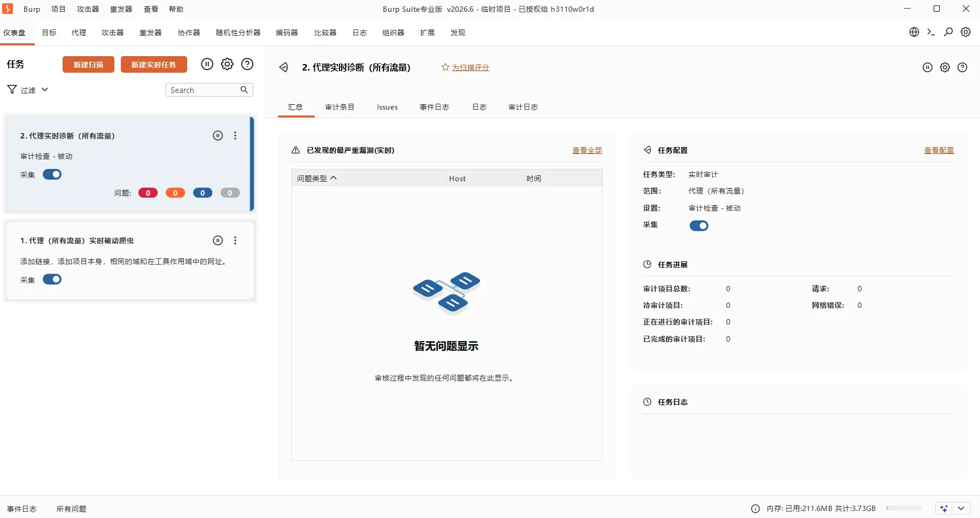Screen dimensions: 980x518
Task: Click the task progress clock icon
Action: click(647, 265)
